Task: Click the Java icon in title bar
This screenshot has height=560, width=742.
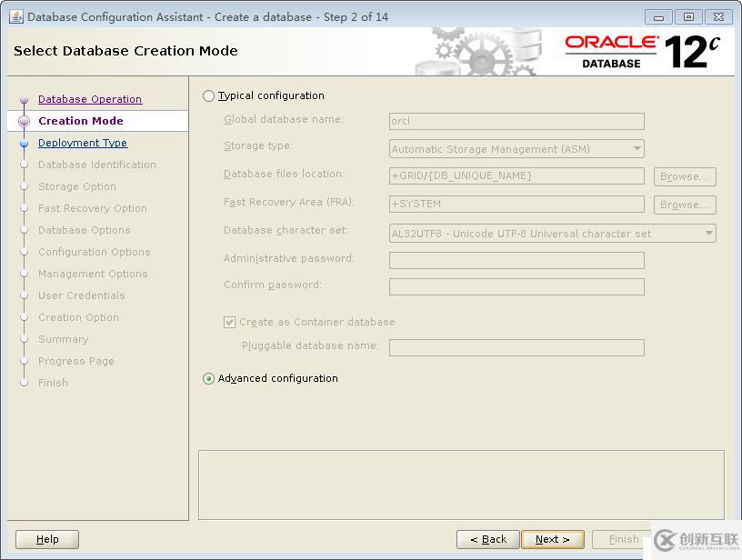Action: [16, 17]
